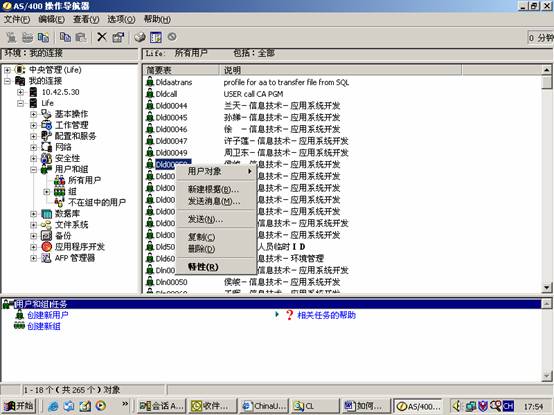554x415 pixels.
Task: Choose 发送消息(M)... from context menu
Action: point(216,201)
